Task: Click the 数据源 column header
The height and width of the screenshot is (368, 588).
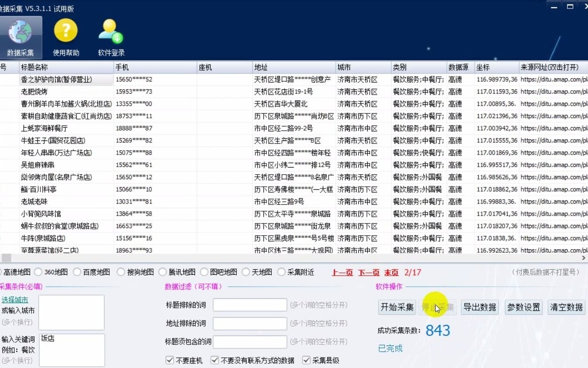Action: (x=461, y=68)
